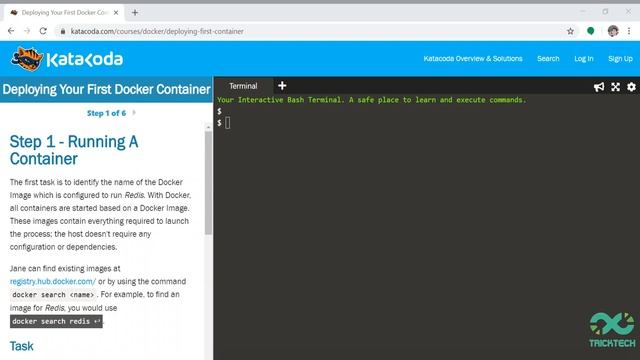
Task: Click the megaphone feedback icon
Action: coord(599,87)
